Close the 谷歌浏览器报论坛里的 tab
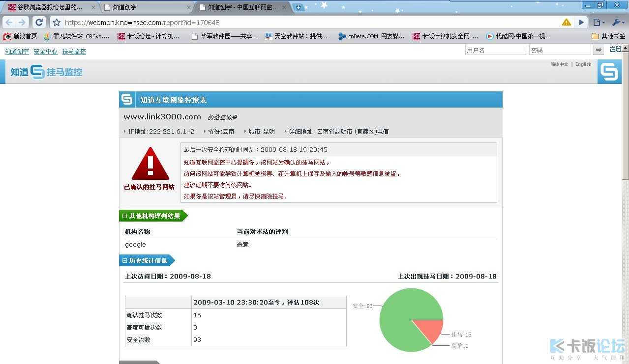Image resolution: width=629 pixels, height=364 pixels. (x=93, y=7)
